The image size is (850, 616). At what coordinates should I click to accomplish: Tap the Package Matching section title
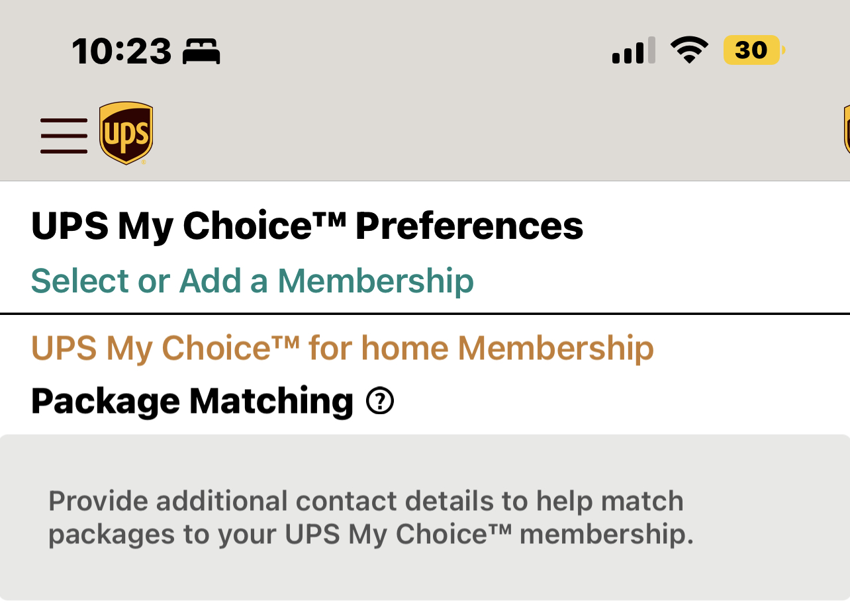coord(192,401)
